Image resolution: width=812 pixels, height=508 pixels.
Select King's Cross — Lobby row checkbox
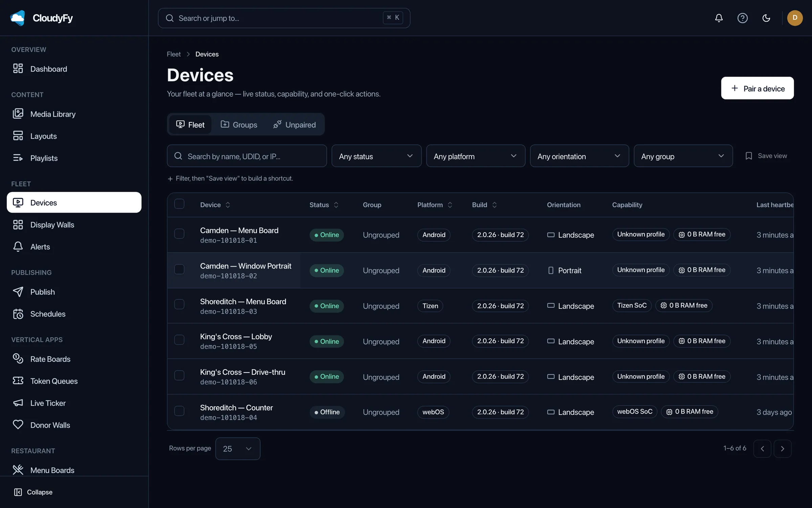(x=179, y=340)
